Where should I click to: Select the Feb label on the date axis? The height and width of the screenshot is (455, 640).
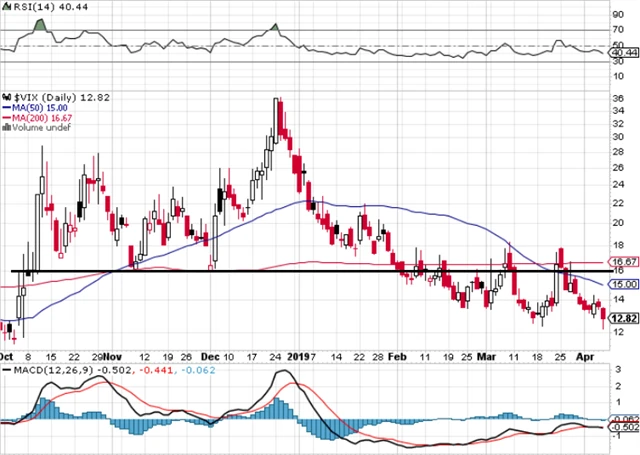pyautogui.click(x=398, y=354)
